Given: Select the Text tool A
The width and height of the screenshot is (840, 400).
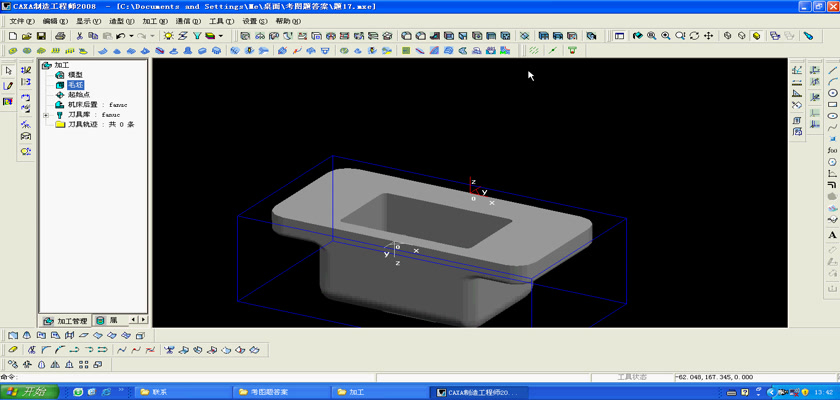Looking at the screenshot, I should (x=832, y=235).
